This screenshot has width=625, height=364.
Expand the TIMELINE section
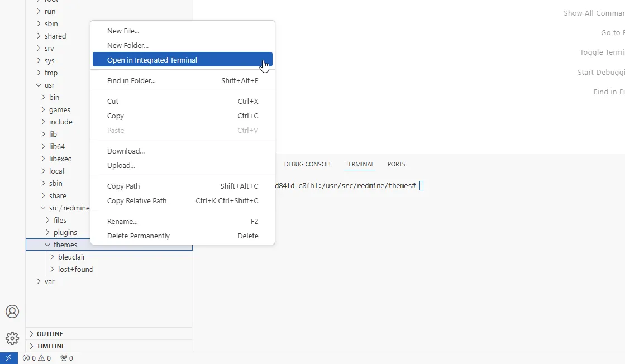click(x=50, y=346)
